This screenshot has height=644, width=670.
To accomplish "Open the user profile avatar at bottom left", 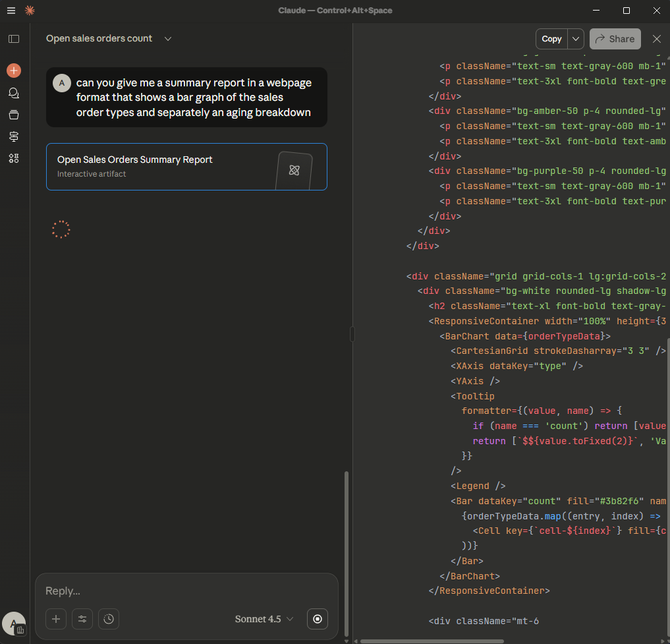I will coord(14,624).
